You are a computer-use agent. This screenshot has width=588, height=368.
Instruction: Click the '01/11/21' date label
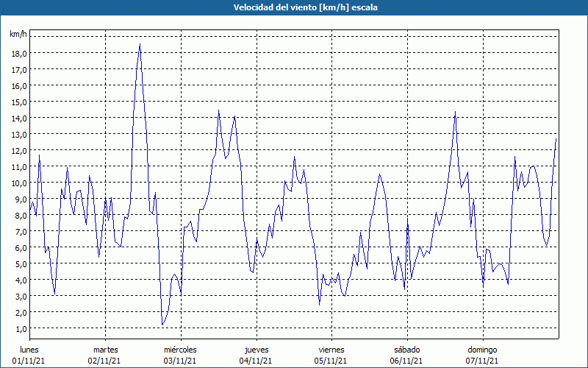coord(29,361)
